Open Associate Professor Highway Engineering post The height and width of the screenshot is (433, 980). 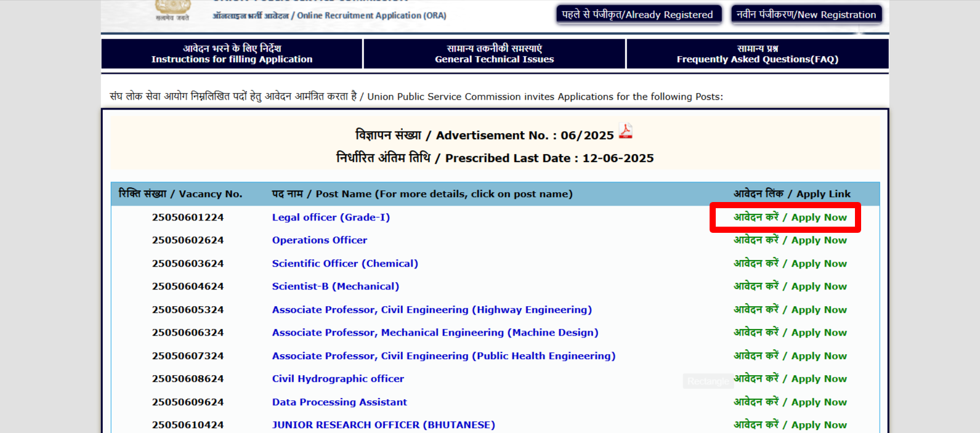click(431, 310)
